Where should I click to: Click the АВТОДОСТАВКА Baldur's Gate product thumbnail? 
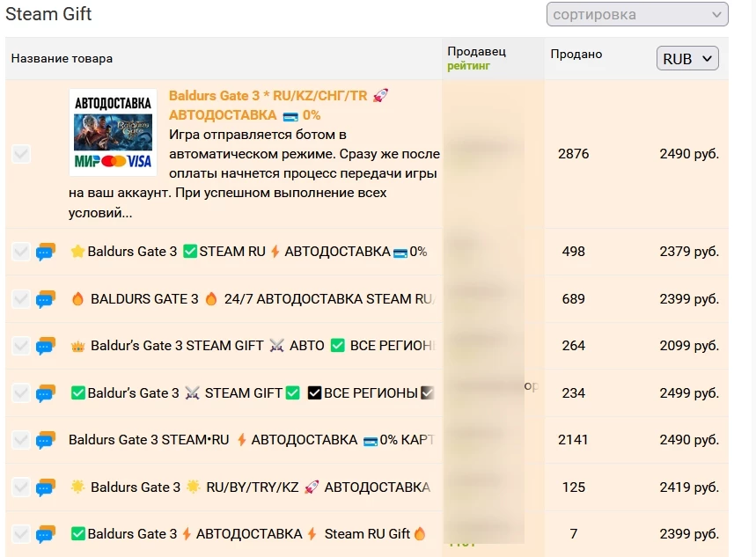(x=113, y=133)
